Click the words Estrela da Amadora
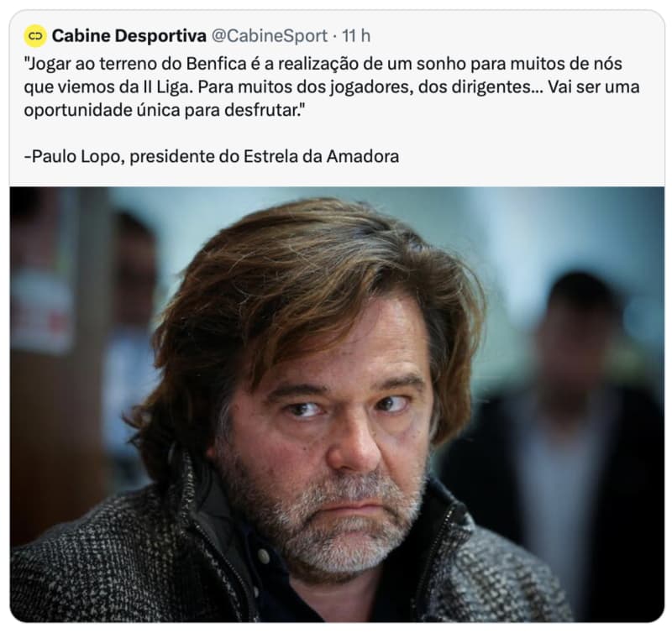Image resolution: width=672 pixels, height=633 pixels. coord(322,156)
